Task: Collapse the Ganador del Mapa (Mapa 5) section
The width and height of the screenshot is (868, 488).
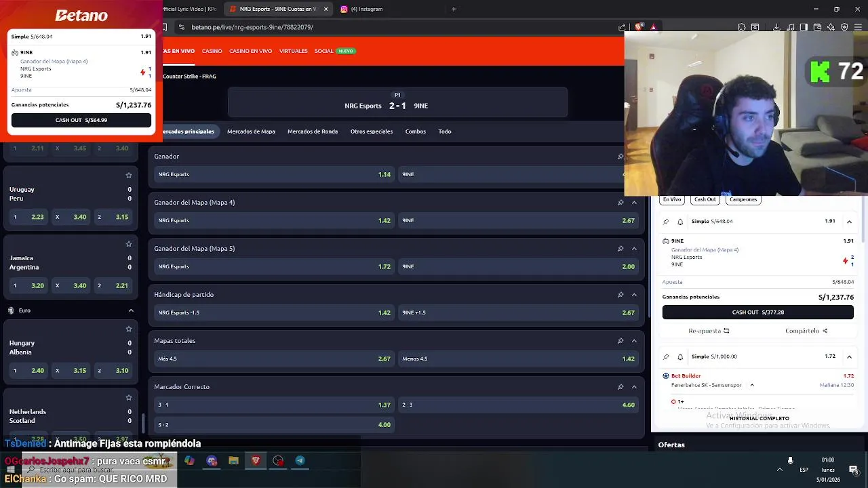Action: point(634,249)
